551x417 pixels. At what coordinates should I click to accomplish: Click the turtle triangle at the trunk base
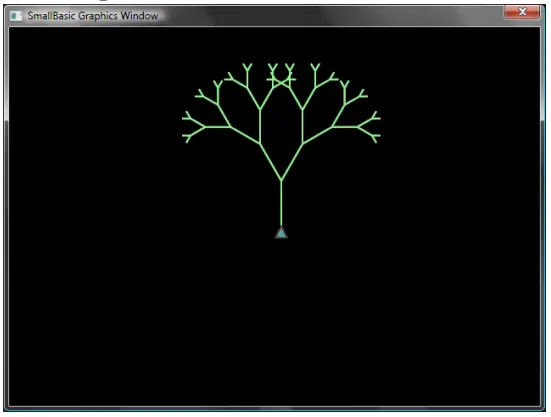(x=281, y=233)
